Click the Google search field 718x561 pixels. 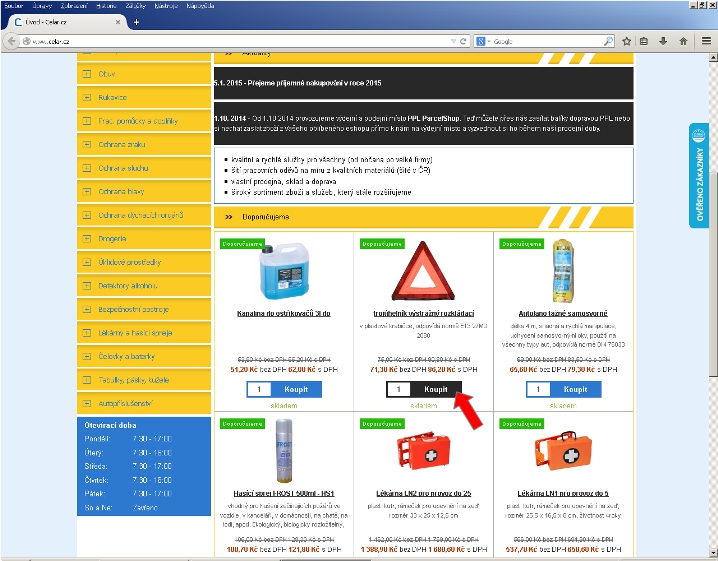coord(547,41)
